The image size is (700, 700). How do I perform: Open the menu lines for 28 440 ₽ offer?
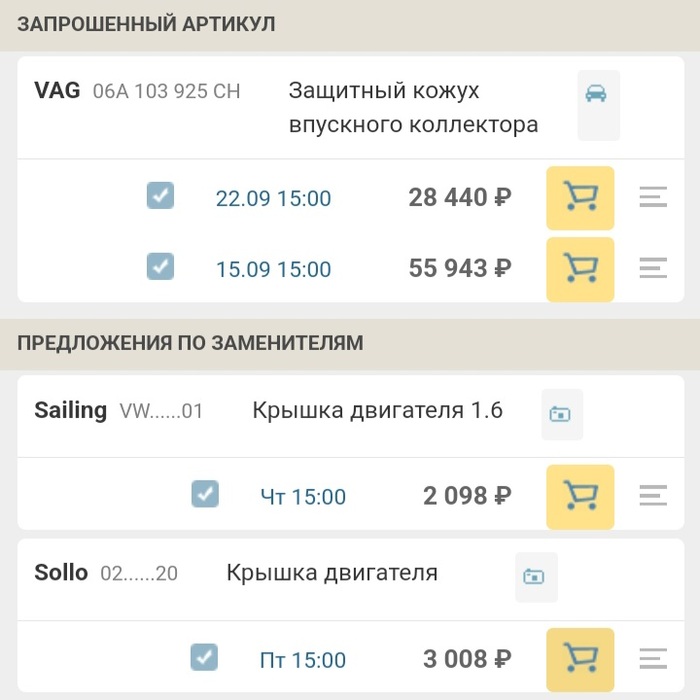pos(653,198)
